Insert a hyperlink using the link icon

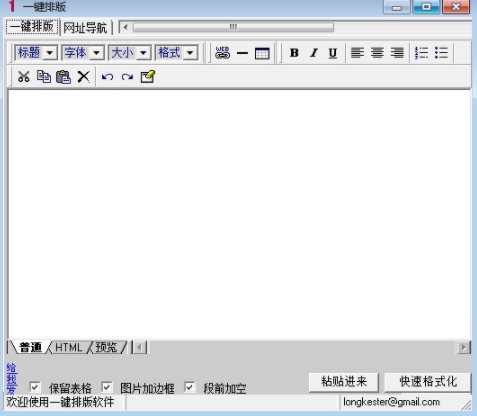(x=222, y=53)
